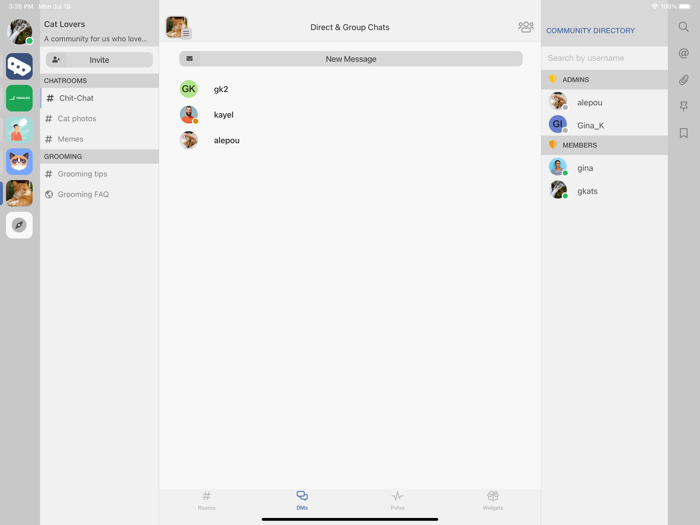The width and height of the screenshot is (700, 525).
Task: Click alepou's avatar in chat list
Action: click(189, 140)
